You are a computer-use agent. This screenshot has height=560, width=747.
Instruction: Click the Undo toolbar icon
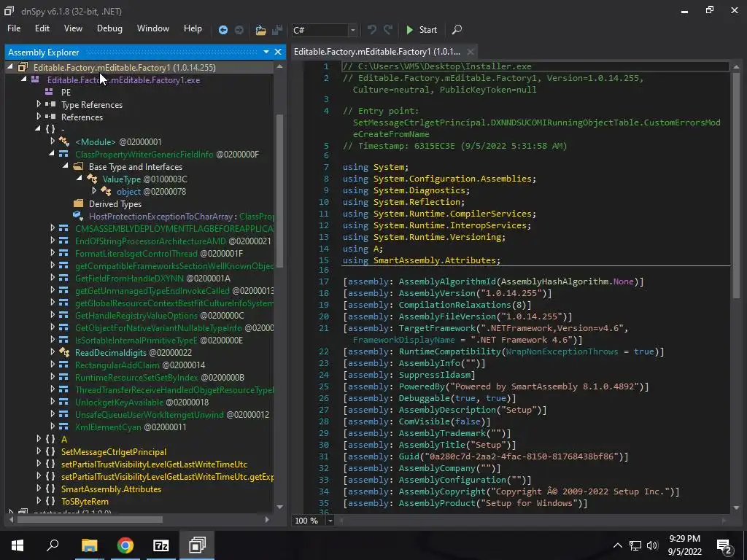coord(371,29)
